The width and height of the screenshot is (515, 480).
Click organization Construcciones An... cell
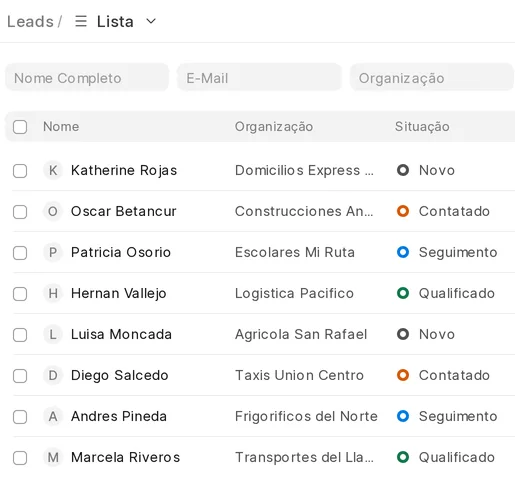point(304,211)
